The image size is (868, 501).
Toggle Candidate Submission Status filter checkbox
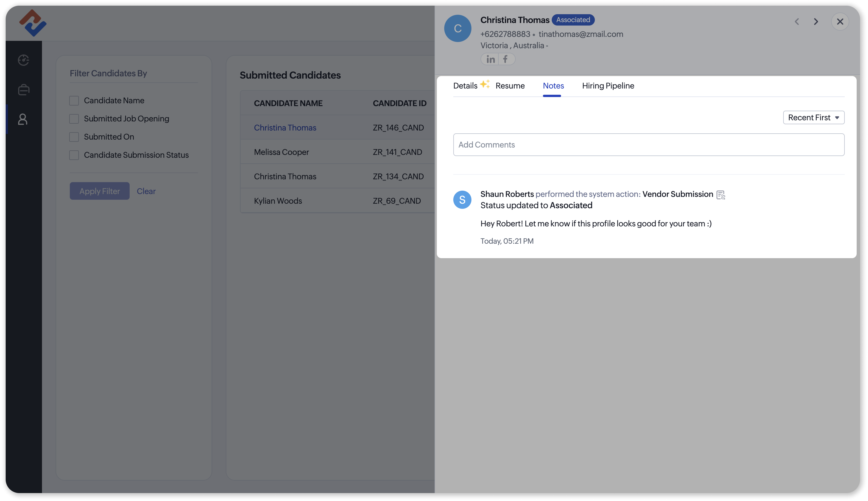click(74, 155)
